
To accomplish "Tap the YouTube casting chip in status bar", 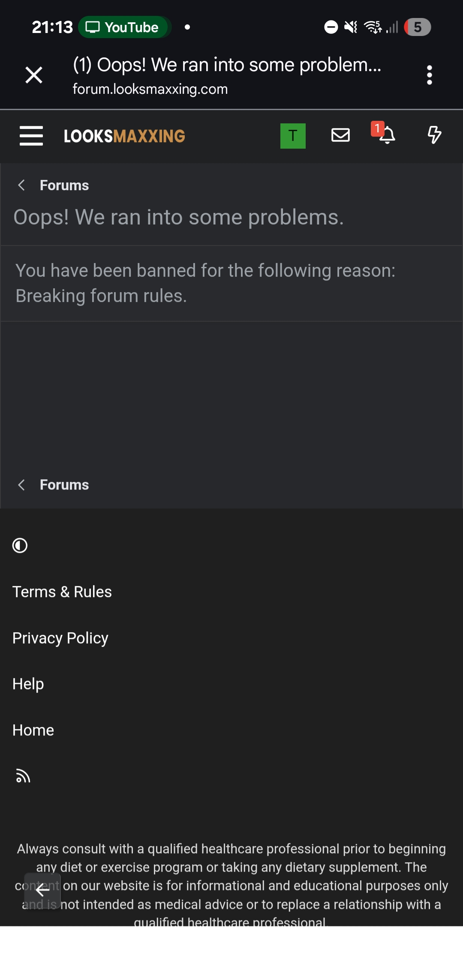I will click(124, 27).
